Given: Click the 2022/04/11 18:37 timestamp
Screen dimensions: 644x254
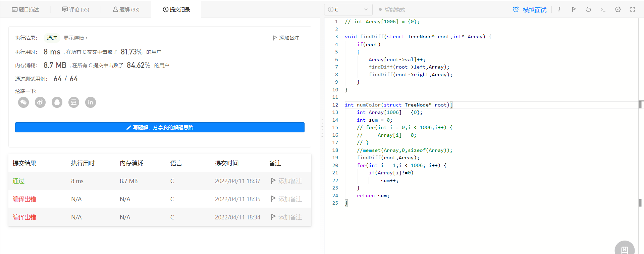Looking at the screenshot, I should [237, 181].
